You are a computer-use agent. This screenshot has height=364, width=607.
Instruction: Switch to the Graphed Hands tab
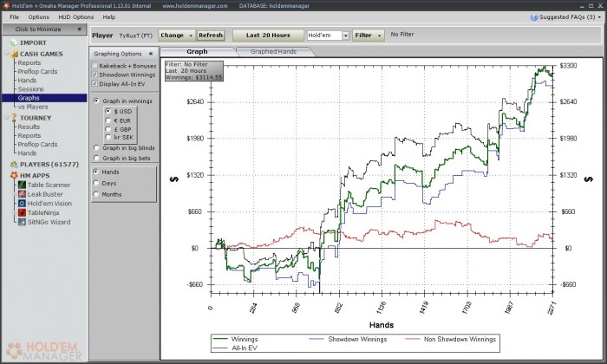point(273,51)
